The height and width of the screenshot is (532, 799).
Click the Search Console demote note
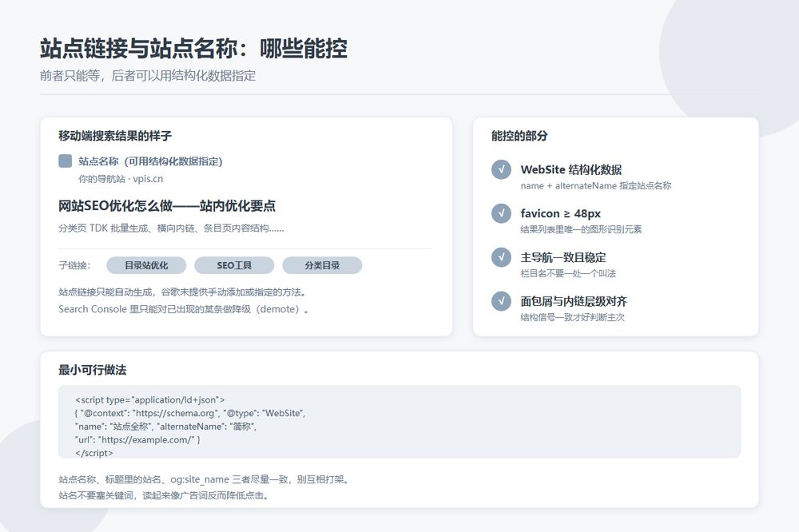pyautogui.click(x=184, y=309)
